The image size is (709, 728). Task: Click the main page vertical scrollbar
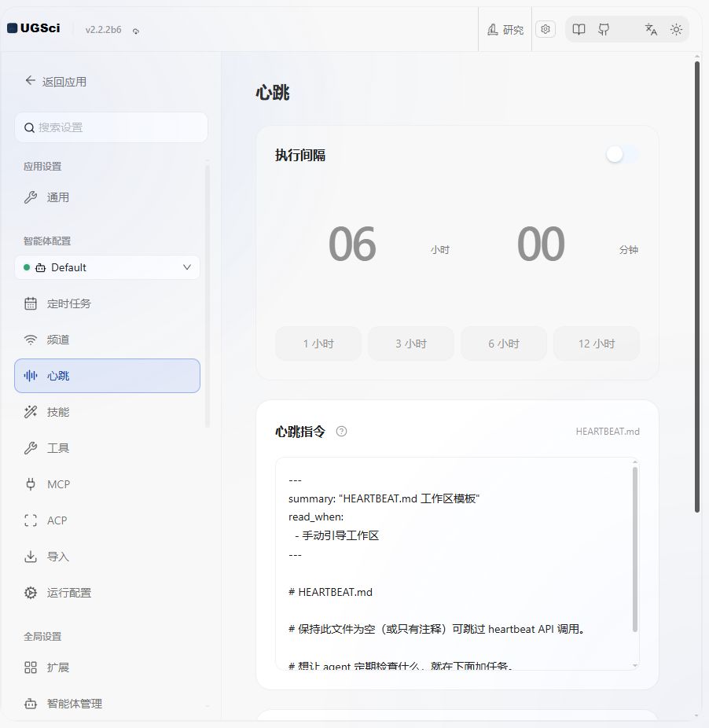point(696,287)
